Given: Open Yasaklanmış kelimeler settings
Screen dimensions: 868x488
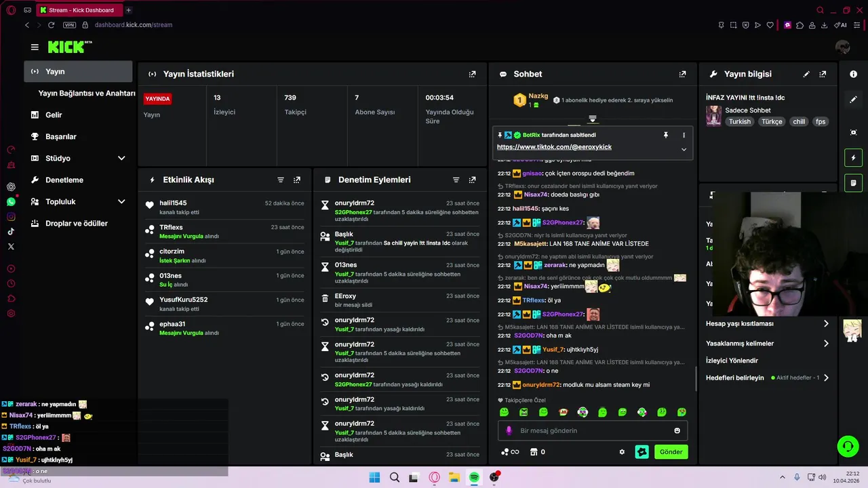Looking at the screenshot, I should (x=768, y=344).
